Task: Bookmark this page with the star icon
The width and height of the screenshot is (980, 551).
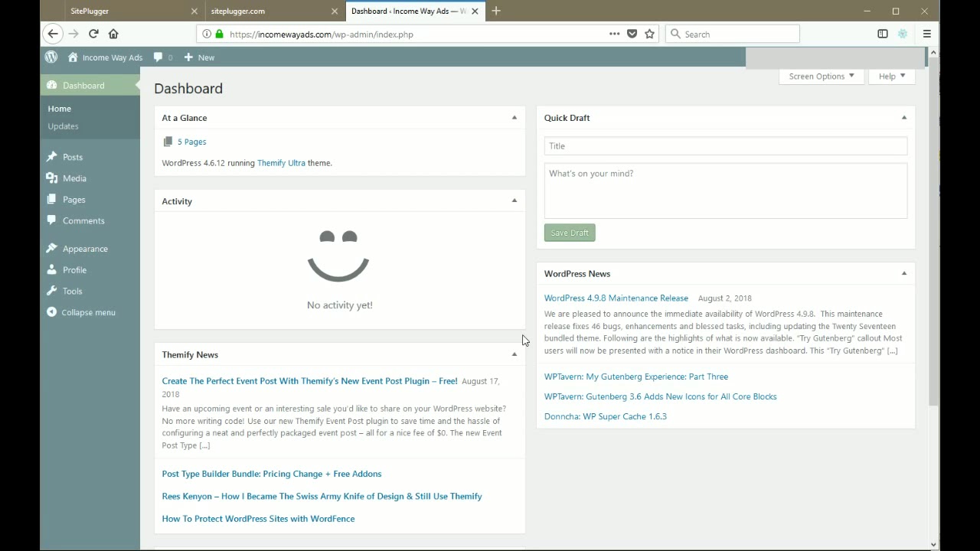Action: click(x=650, y=34)
